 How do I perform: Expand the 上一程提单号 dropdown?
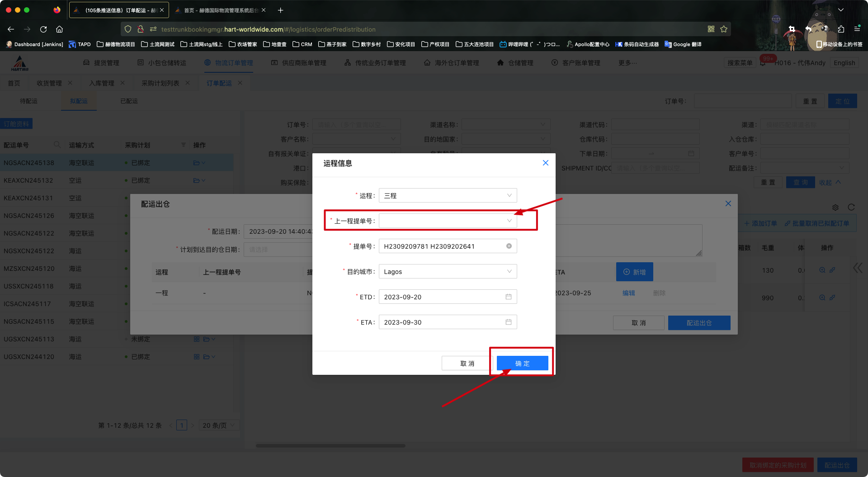click(x=448, y=220)
